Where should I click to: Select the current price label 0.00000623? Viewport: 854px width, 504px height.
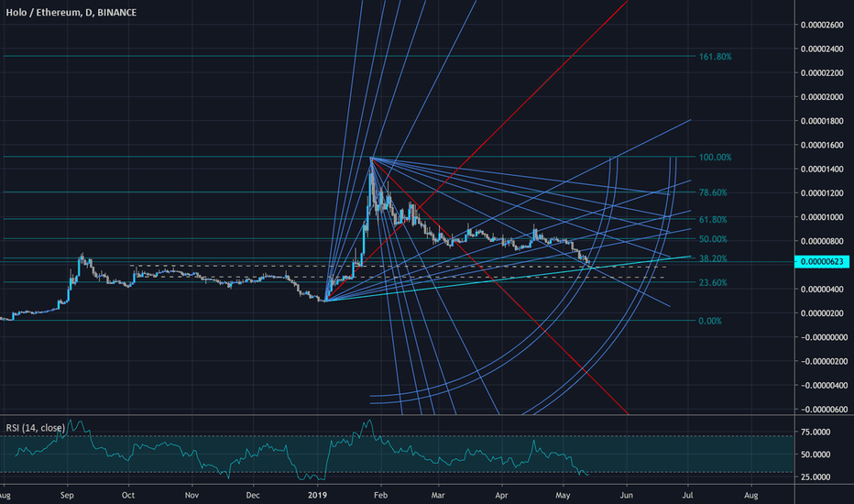(822, 262)
